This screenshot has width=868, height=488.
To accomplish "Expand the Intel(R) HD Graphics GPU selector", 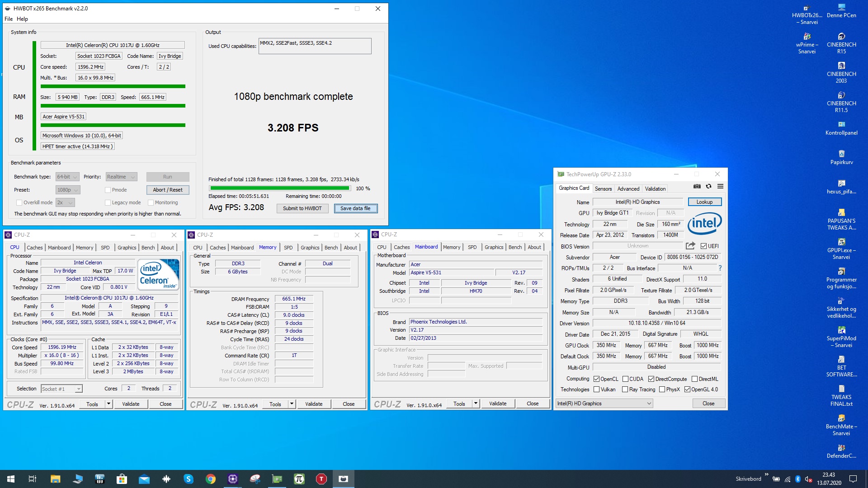I will [604, 404].
